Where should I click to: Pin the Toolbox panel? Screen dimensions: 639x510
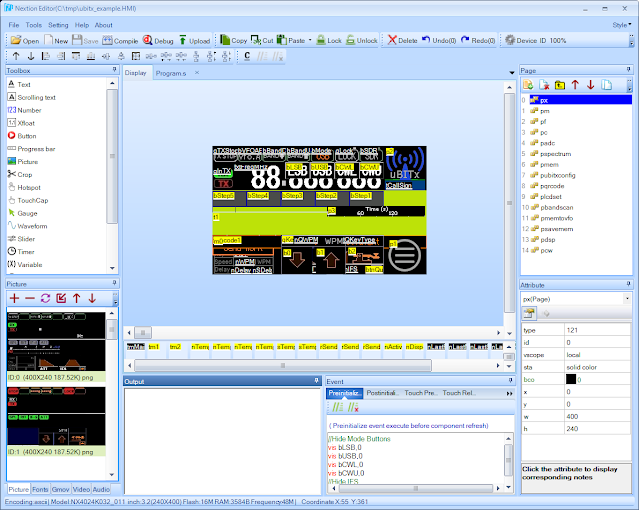(x=115, y=70)
